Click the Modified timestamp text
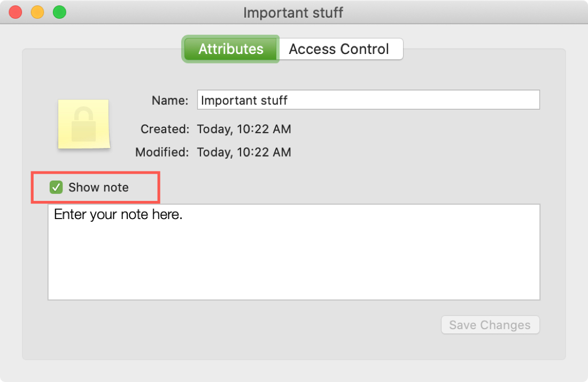The image size is (588, 382). pos(244,152)
